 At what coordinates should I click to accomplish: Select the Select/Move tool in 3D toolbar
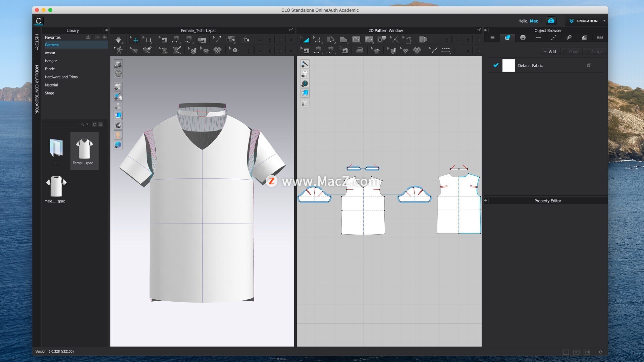click(x=134, y=40)
